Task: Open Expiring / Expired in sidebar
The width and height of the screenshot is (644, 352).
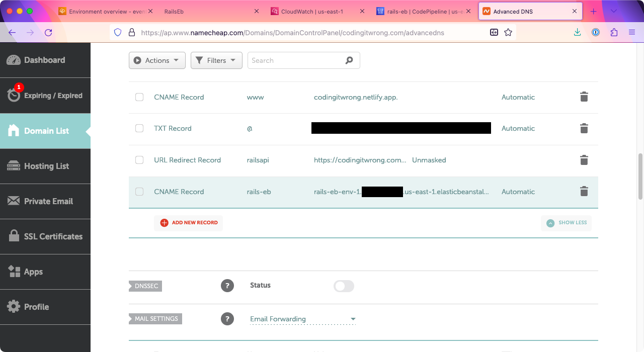Action: tap(45, 96)
